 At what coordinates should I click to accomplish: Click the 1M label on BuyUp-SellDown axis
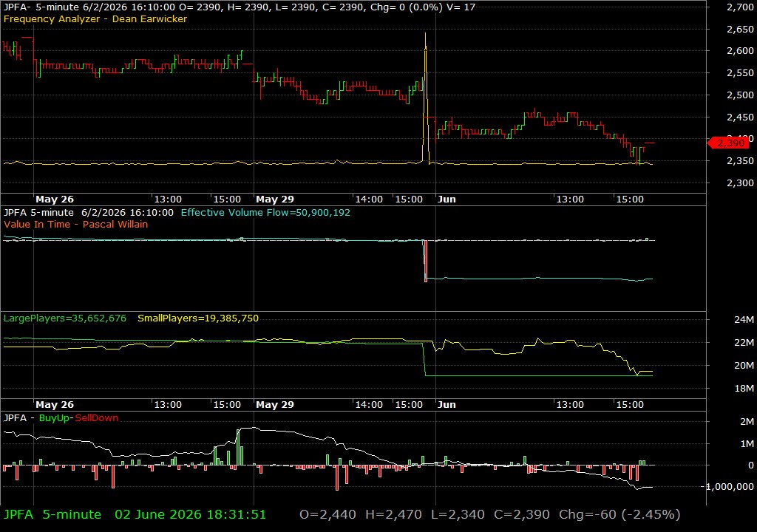747,443
